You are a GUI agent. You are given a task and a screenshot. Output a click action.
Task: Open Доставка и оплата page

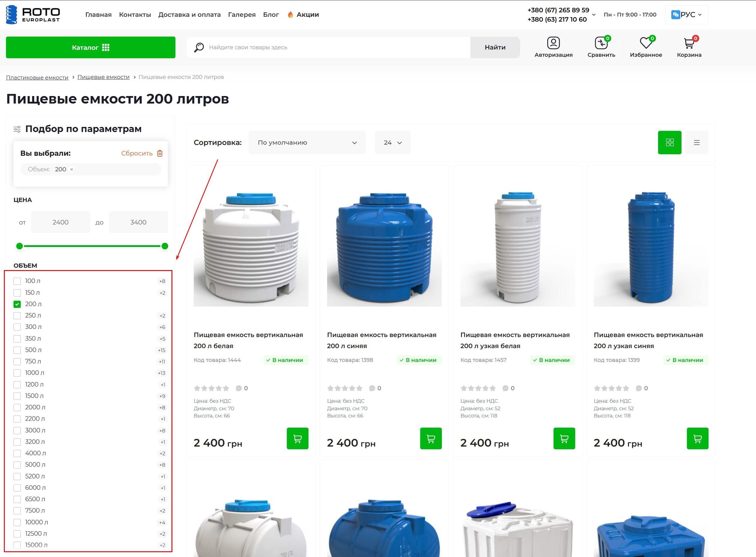[190, 14]
